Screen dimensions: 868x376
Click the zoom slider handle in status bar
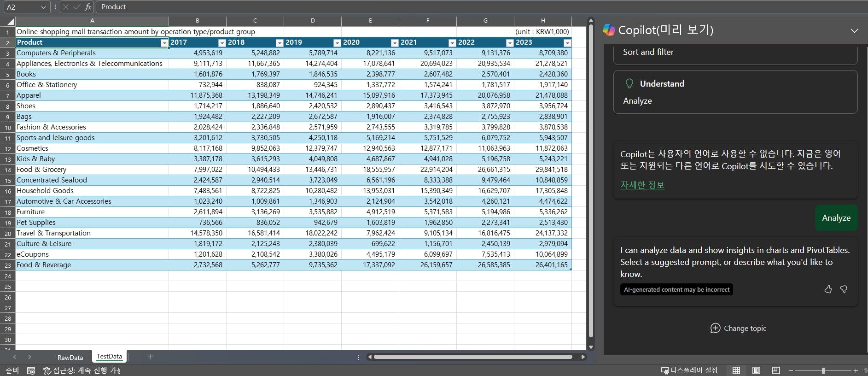pos(823,370)
